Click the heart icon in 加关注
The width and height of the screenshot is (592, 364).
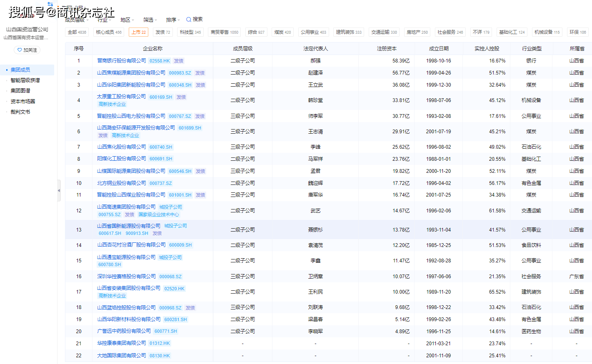click(20, 50)
